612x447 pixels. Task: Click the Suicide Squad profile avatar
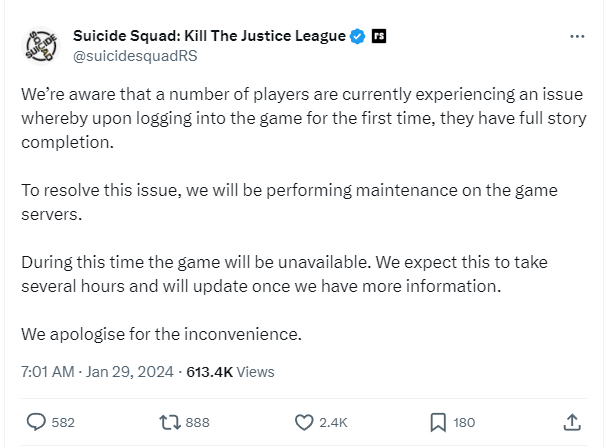(41, 45)
